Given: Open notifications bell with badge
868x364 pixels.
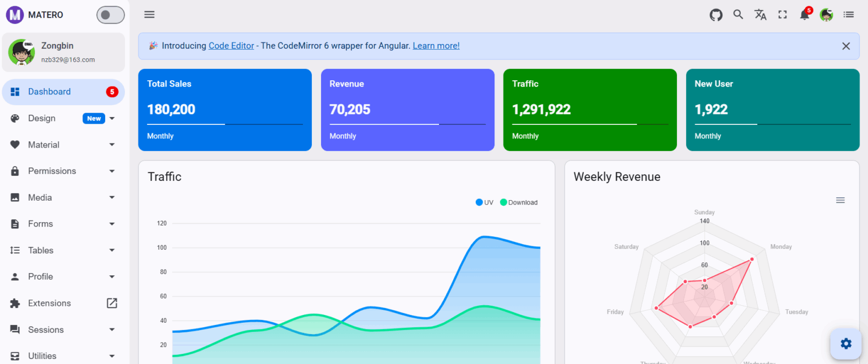Looking at the screenshot, I should click(805, 15).
